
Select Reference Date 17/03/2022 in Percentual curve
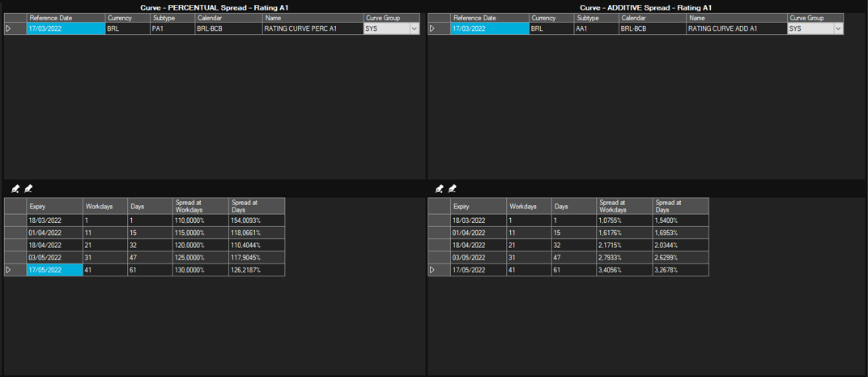click(65, 28)
